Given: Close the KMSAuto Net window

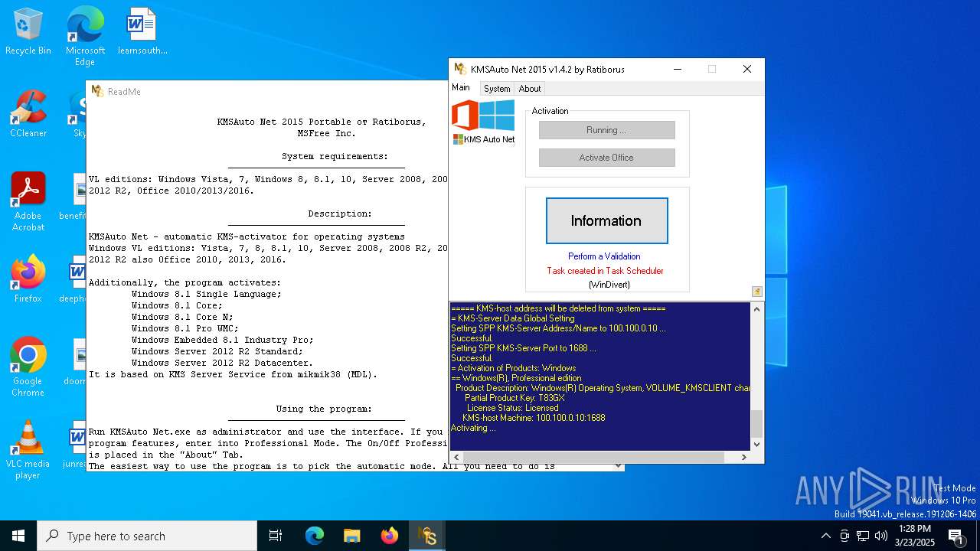Looking at the screenshot, I should tap(747, 69).
